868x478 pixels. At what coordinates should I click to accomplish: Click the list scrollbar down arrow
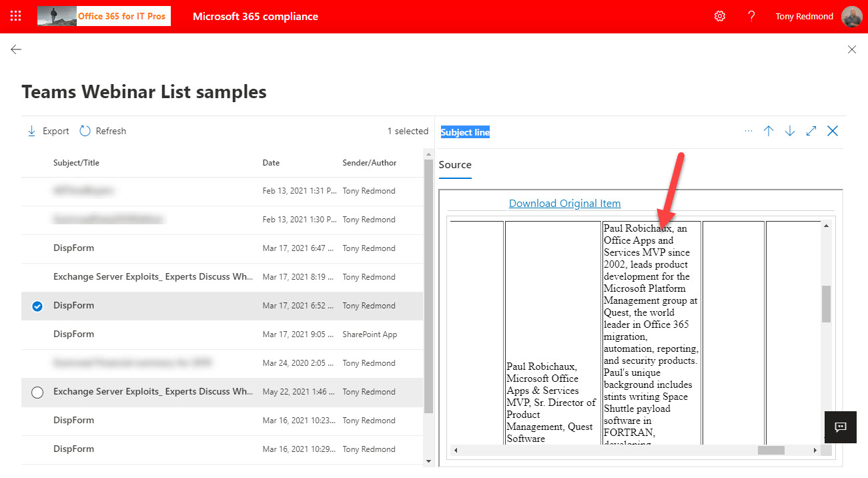coord(428,461)
